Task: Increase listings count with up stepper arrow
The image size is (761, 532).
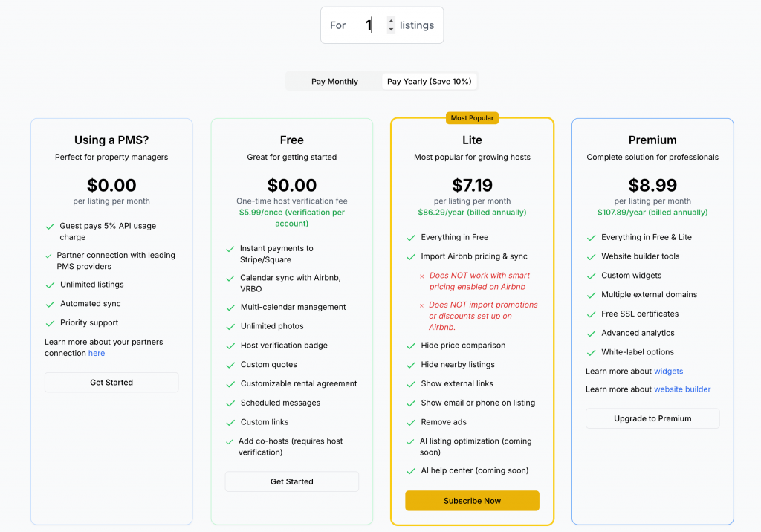Action: [x=392, y=22]
